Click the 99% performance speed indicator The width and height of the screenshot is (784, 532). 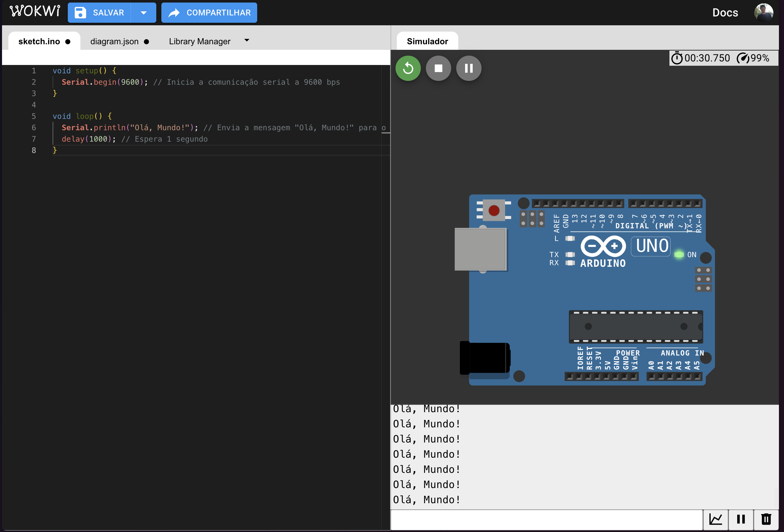(x=753, y=58)
